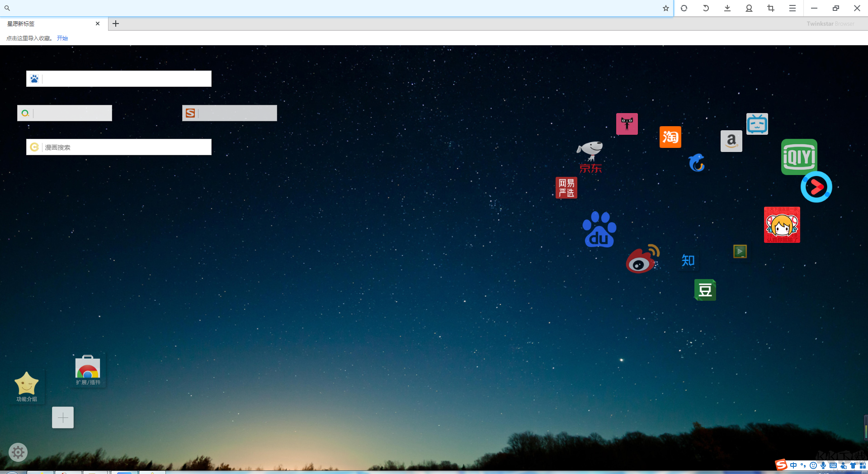Activate the crop screenshot toolbar icon
This screenshot has width=868, height=474.
coord(771,8)
